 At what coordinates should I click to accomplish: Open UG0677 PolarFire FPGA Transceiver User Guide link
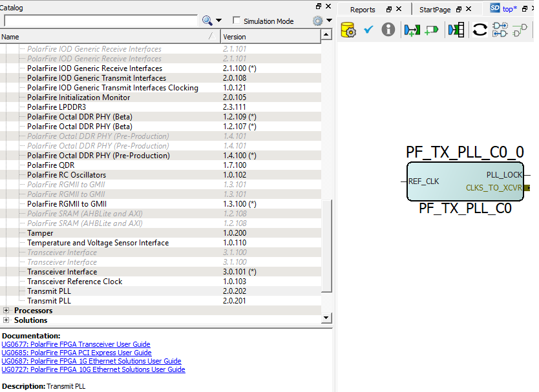pos(76,345)
